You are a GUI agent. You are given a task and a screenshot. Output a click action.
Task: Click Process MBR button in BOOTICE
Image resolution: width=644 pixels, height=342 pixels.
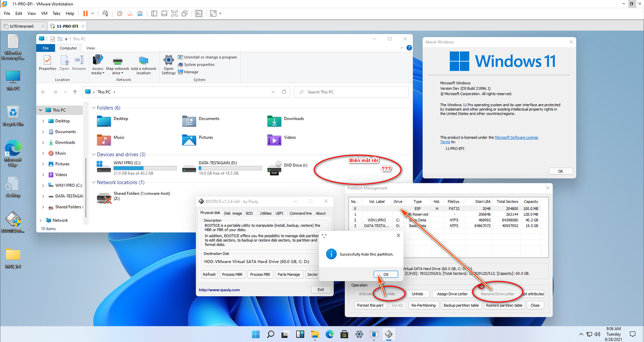232,275
